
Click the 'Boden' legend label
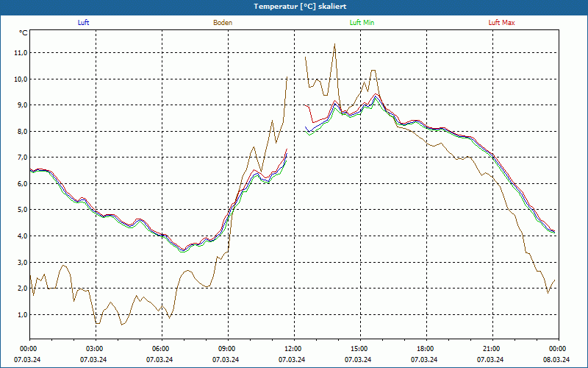pyautogui.click(x=223, y=23)
